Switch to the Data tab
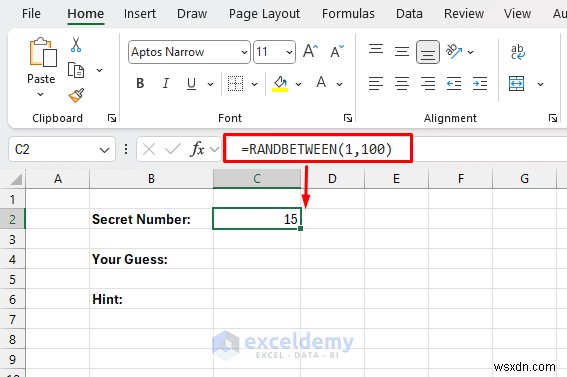 (x=409, y=14)
